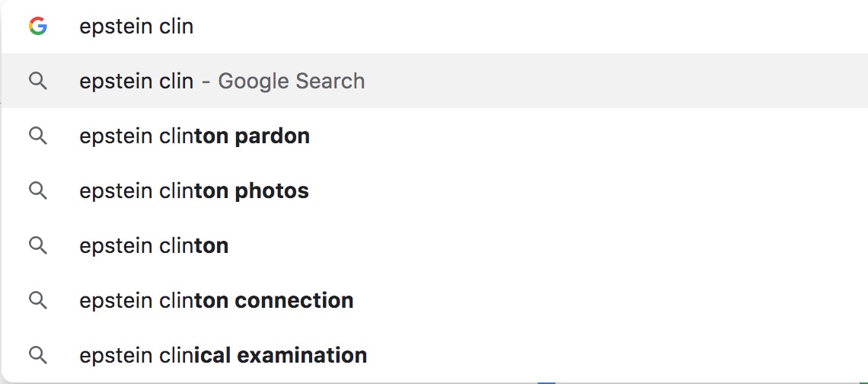Pick the 'epstein clinton photos' suggestion
Image resolution: width=868 pixels, height=384 pixels.
[434, 190]
